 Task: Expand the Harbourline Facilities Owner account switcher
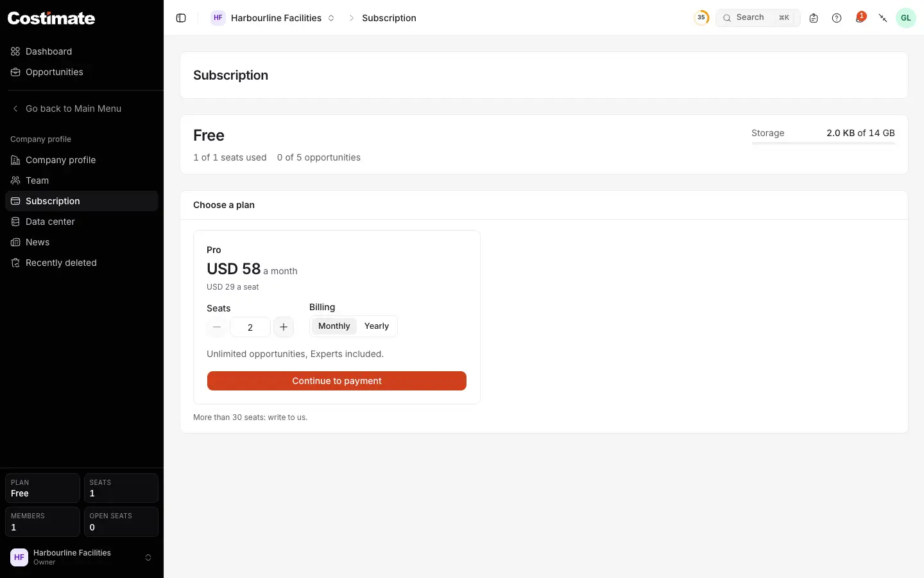pos(81,557)
